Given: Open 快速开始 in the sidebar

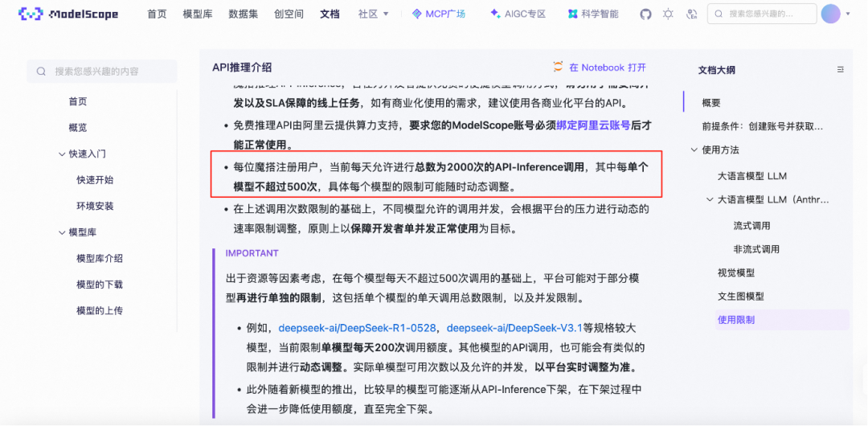Looking at the screenshot, I should click(x=95, y=180).
